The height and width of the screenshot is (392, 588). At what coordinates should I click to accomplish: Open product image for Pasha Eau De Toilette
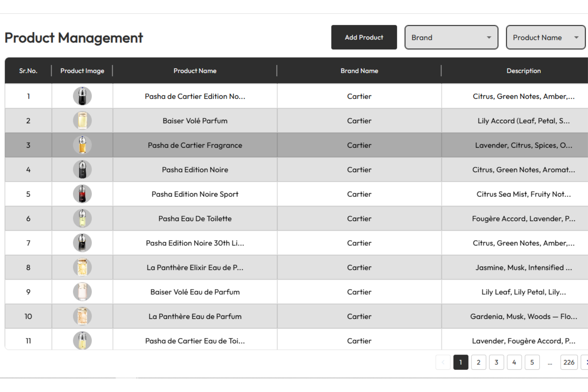point(82,218)
